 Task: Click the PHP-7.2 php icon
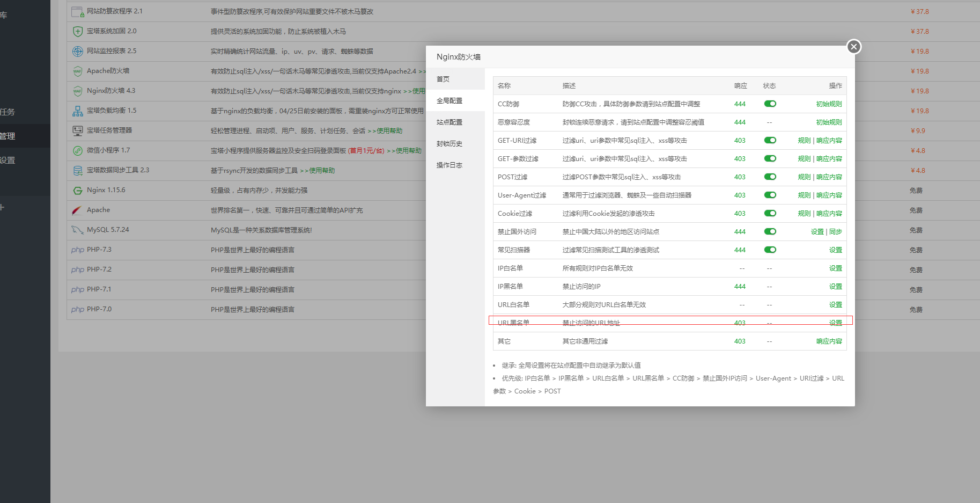[78, 269]
